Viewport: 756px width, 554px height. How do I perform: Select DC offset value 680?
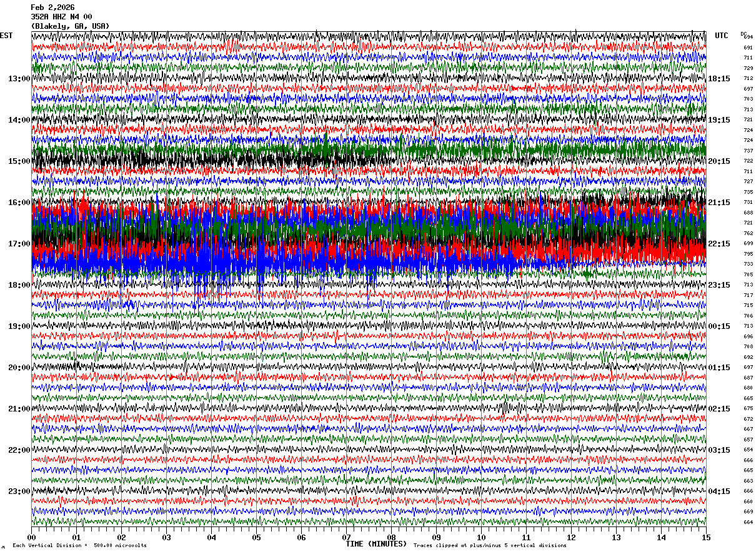click(x=748, y=388)
